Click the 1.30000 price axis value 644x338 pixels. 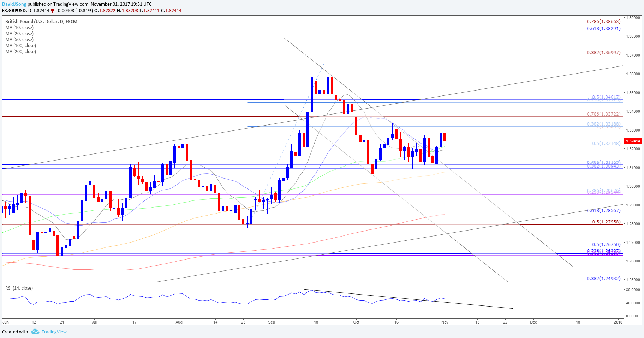[634, 186]
